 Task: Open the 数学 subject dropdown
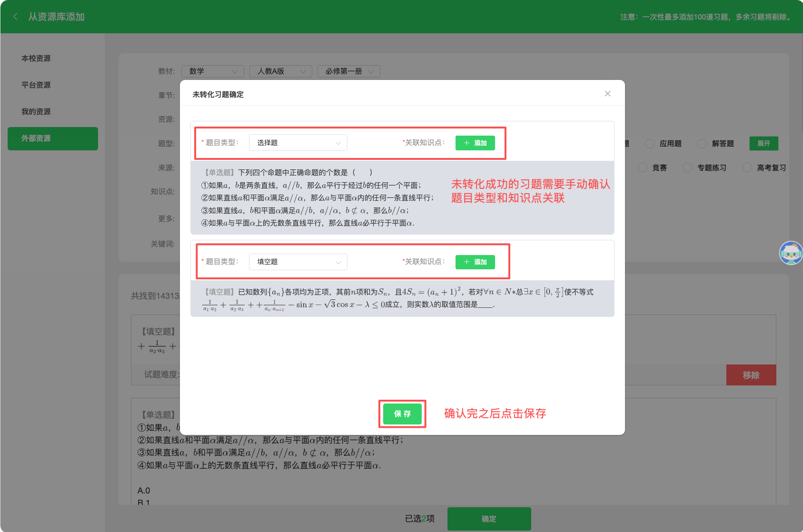tap(213, 71)
